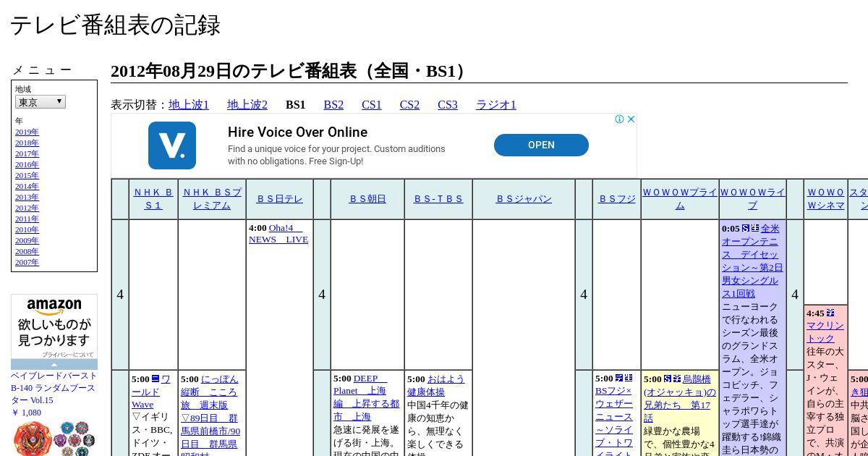Screen dimensions: 868x456
Task: Open the 2010年 archive link
Action: click(27, 229)
